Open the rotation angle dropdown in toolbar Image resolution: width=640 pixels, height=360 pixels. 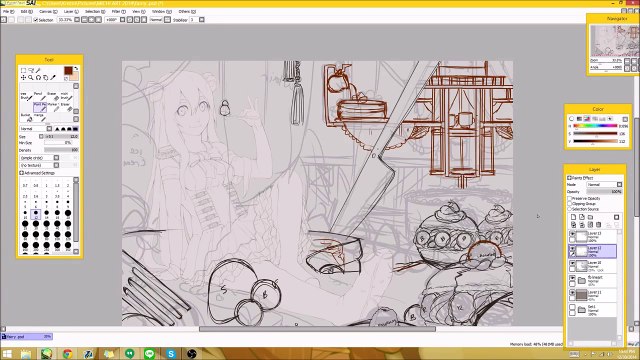122,20
